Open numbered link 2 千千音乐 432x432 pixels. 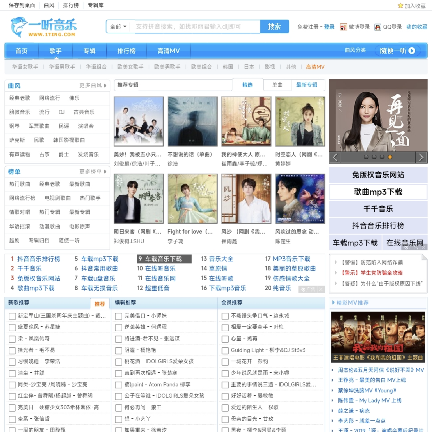pos(29,268)
